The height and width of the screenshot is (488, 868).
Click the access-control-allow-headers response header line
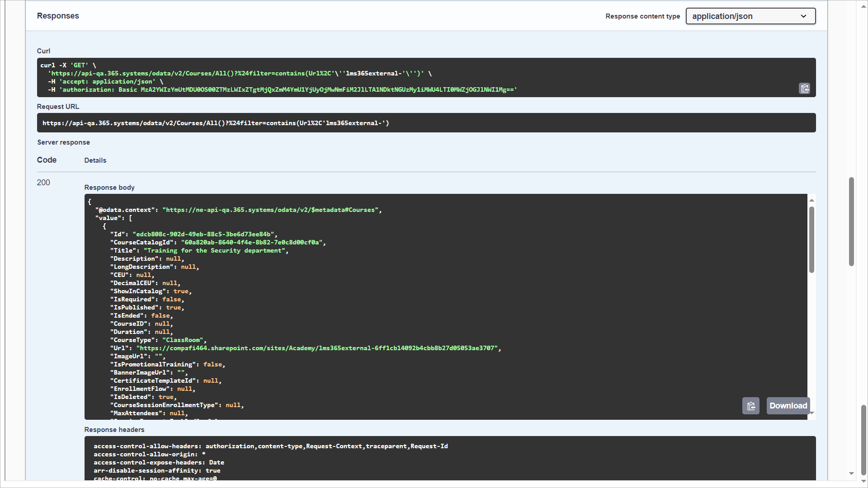pos(270,446)
